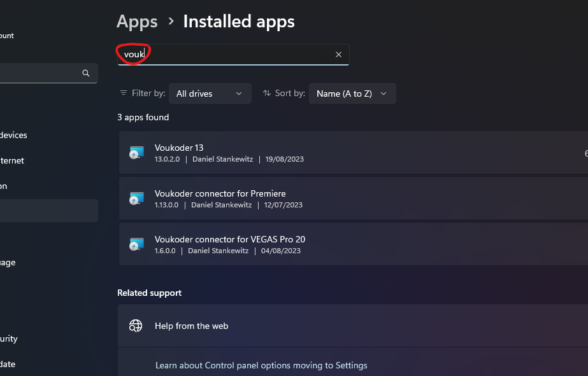The height and width of the screenshot is (376, 588).
Task: Click the Voukoder connector for Premiere icon
Action: (x=136, y=198)
